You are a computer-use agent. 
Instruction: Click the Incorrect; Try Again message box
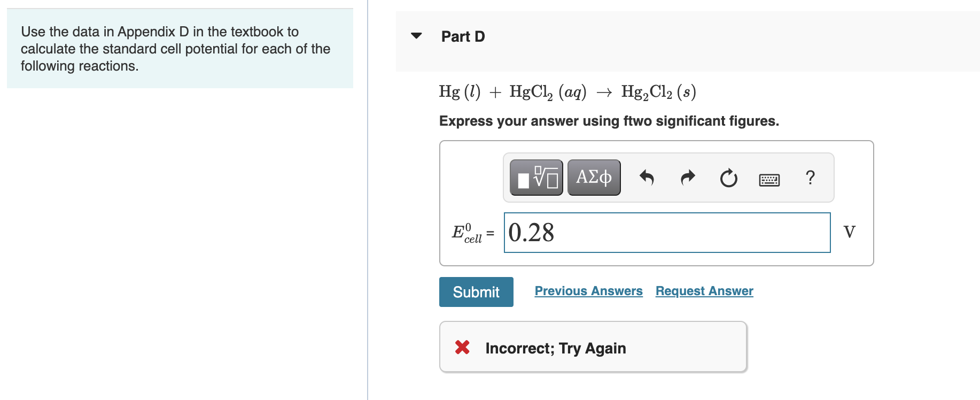(x=593, y=347)
